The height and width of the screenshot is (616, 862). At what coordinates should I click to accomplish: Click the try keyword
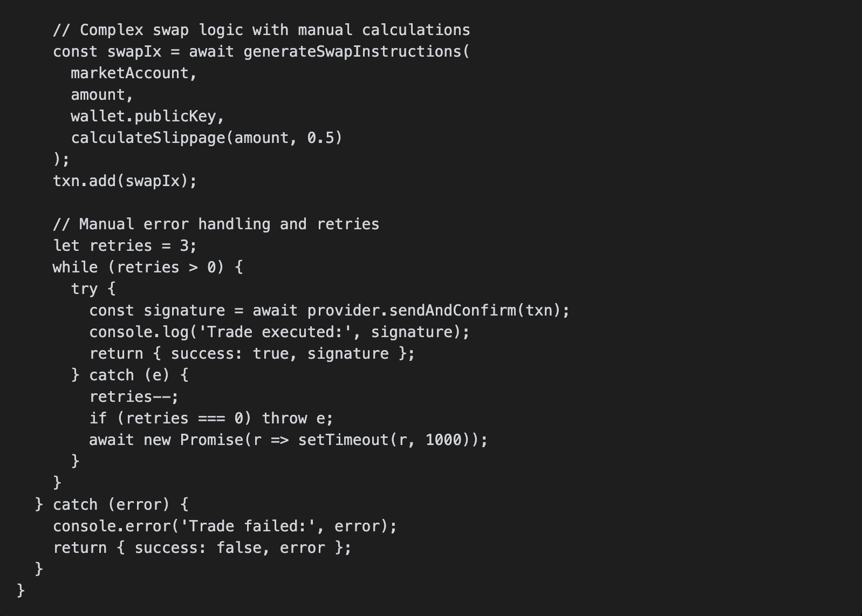(84, 289)
